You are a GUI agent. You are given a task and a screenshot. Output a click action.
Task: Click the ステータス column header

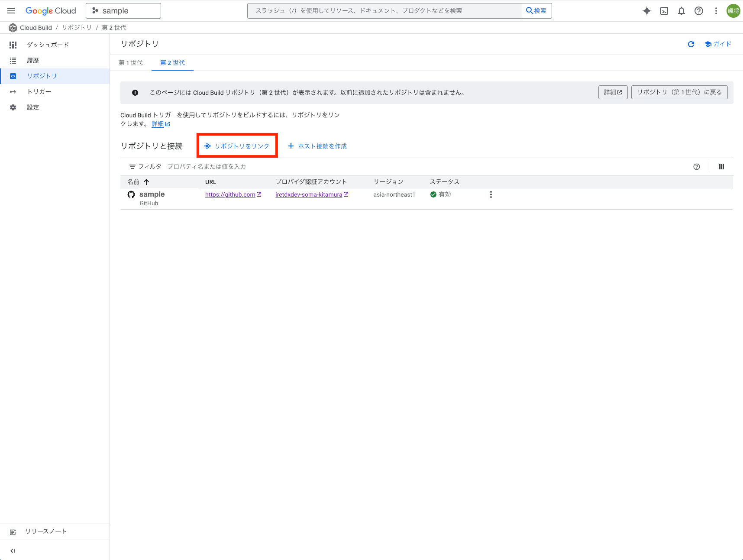[445, 182]
